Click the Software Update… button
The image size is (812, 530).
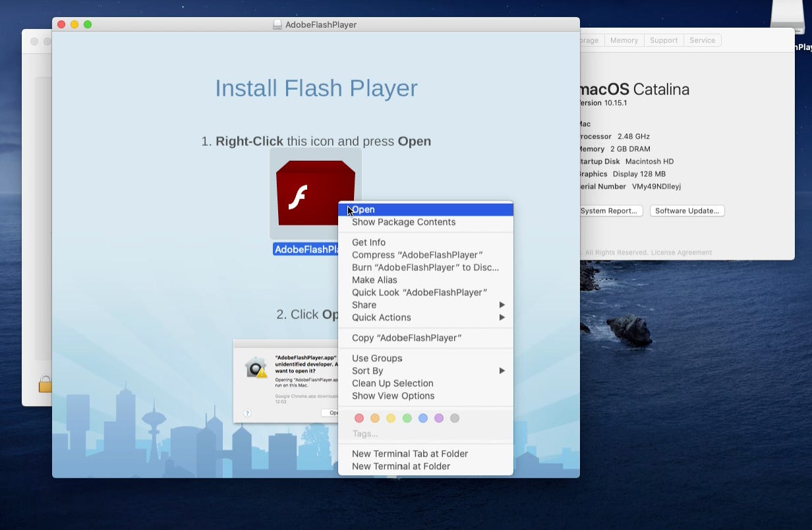(x=687, y=211)
